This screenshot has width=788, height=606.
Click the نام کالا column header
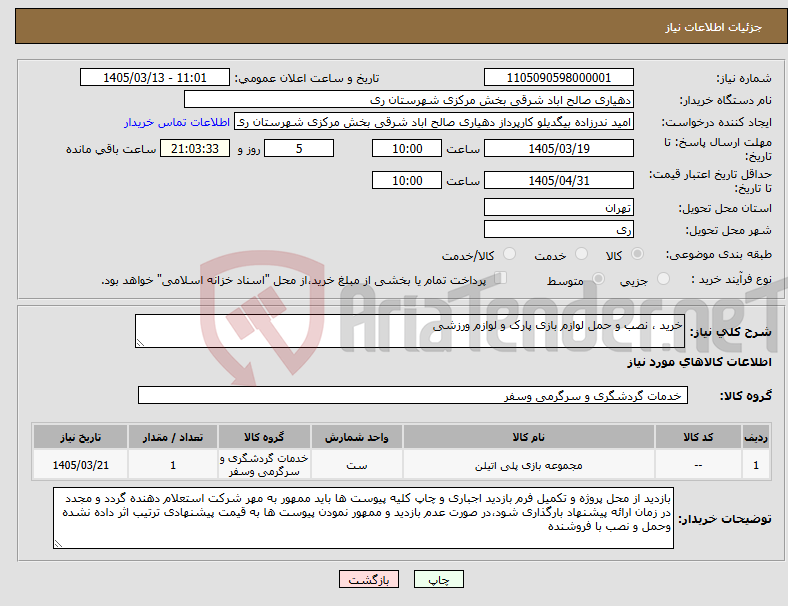pyautogui.click(x=529, y=437)
